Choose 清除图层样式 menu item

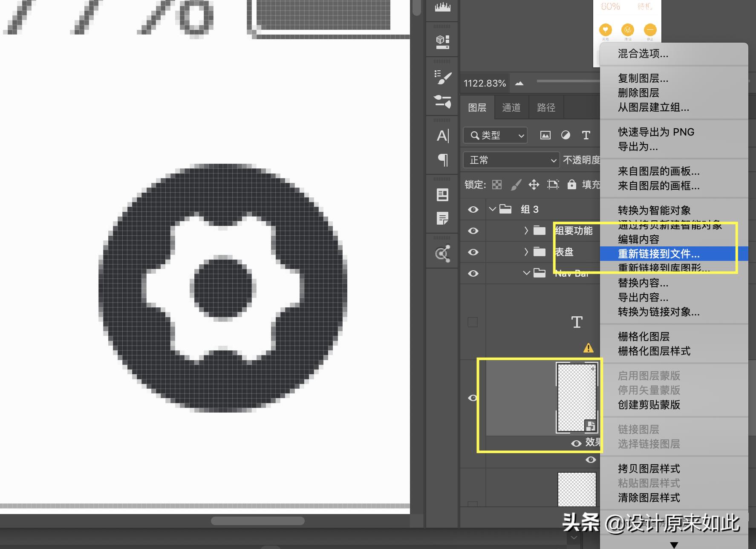pyautogui.click(x=674, y=498)
